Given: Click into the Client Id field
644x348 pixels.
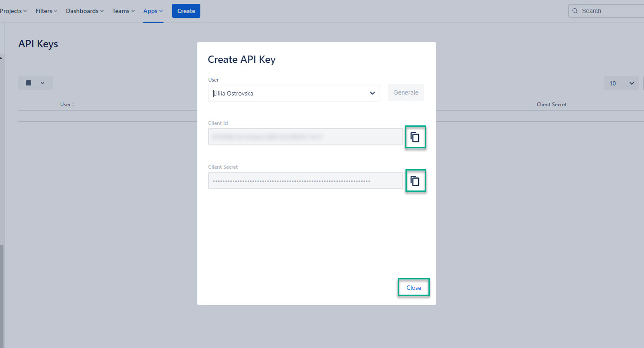Looking at the screenshot, I should (305, 137).
